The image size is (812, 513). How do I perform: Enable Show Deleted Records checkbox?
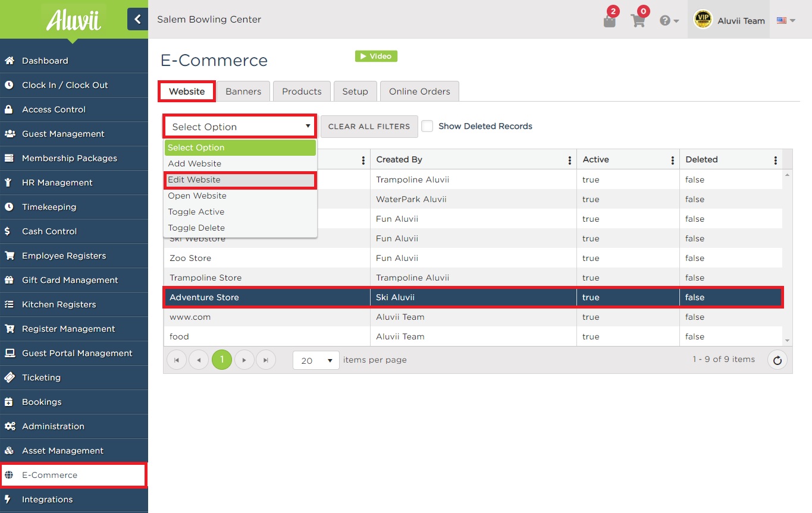tap(427, 126)
